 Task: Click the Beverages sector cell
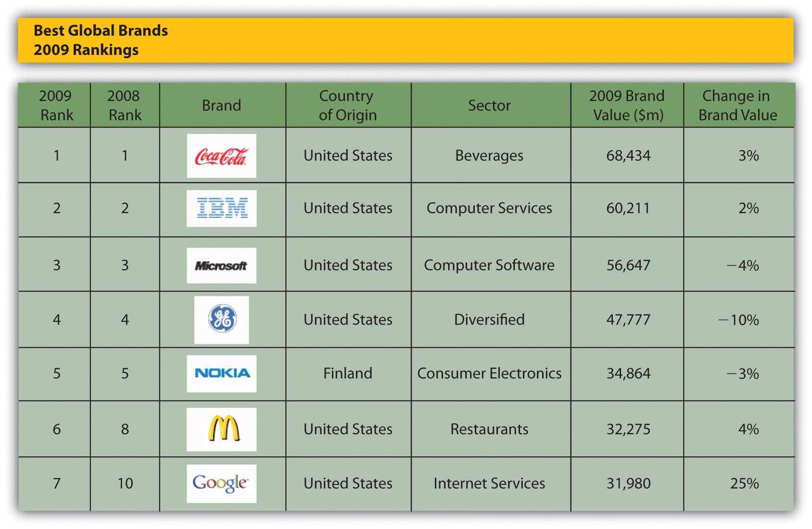489,156
